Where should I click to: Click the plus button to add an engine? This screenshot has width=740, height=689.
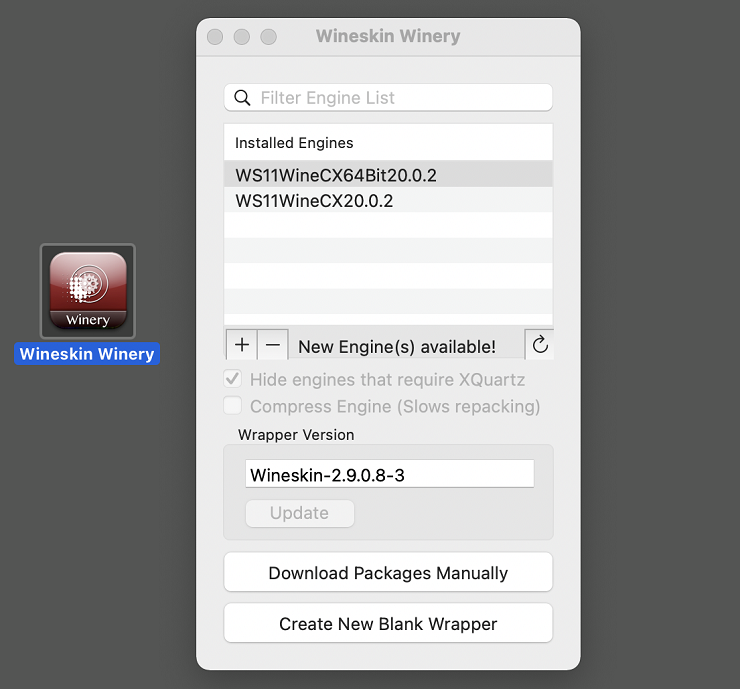[242, 345]
